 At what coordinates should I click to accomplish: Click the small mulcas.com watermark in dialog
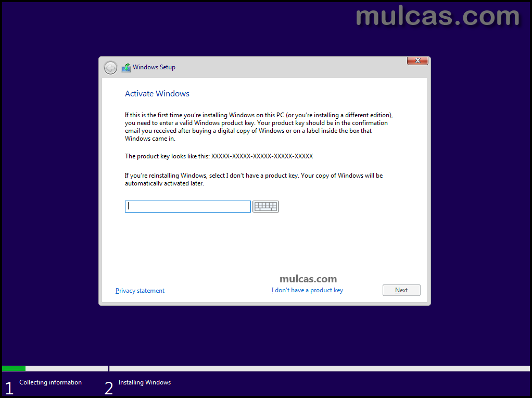[x=308, y=279]
